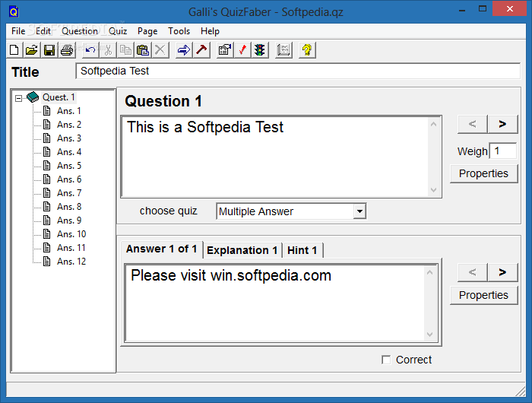This screenshot has width=532, height=403.
Task: Select Ans. 4 in the tree
Action: [69, 152]
